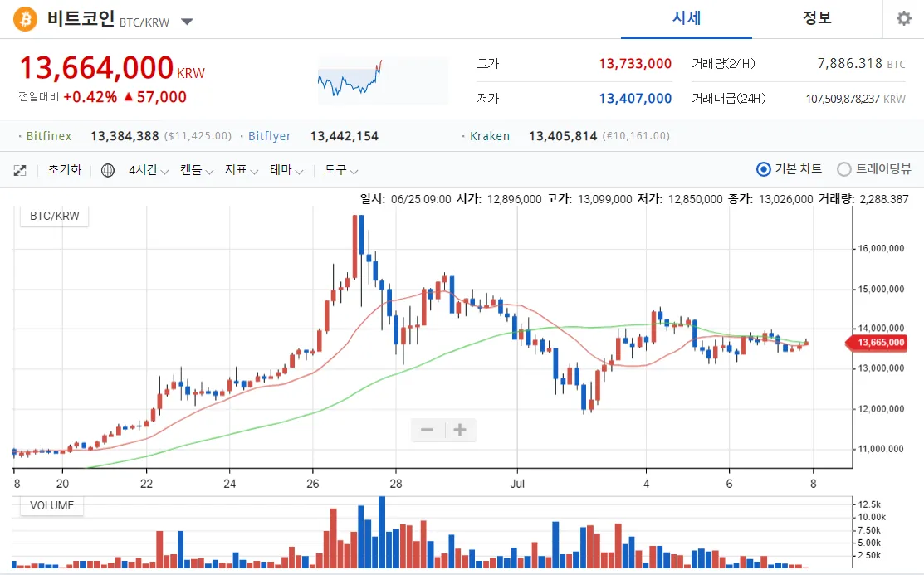Zoom out using the minus button

coord(427,430)
